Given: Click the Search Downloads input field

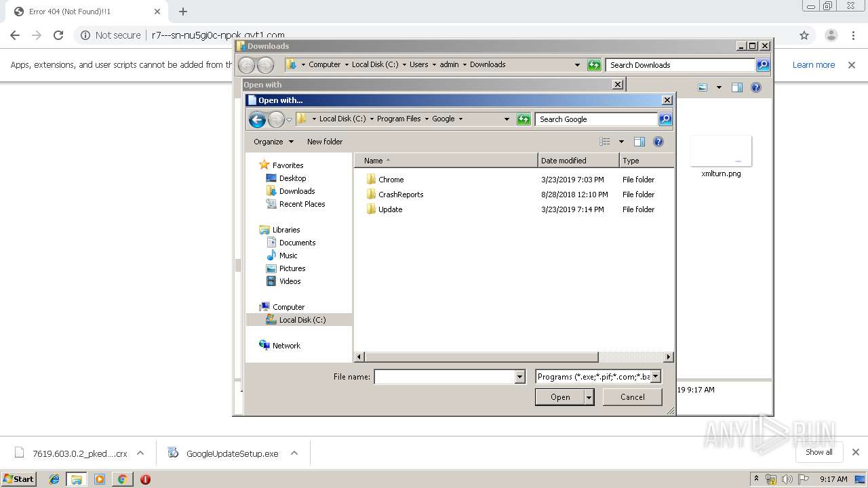Looking at the screenshot, I should tap(681, 65).
